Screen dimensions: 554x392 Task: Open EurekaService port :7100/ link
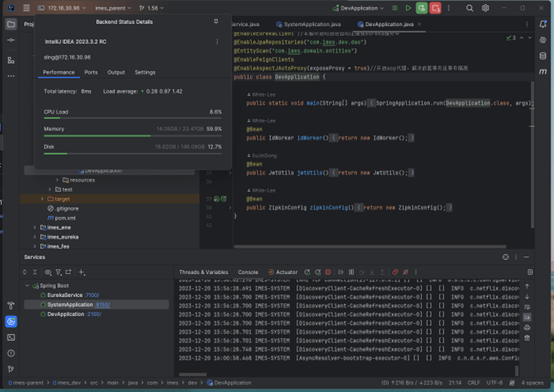click(x=92, y=295)
